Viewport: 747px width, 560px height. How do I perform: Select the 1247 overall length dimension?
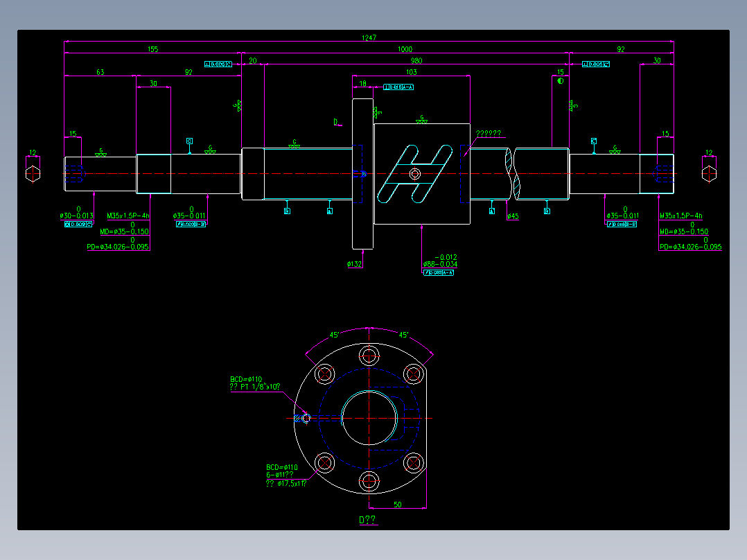tap(369, 37)
